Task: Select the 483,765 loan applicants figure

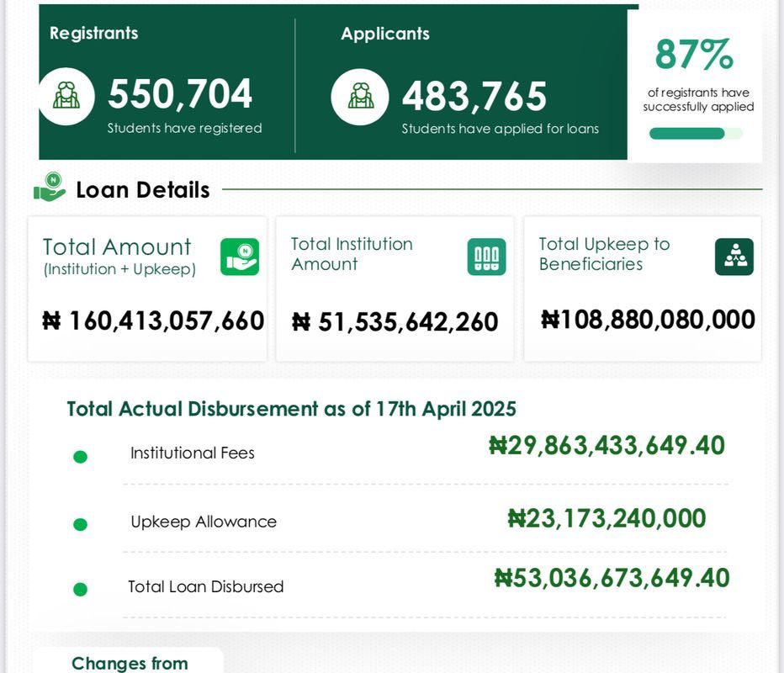Action: pyautogui.click(x=474, y=96)
